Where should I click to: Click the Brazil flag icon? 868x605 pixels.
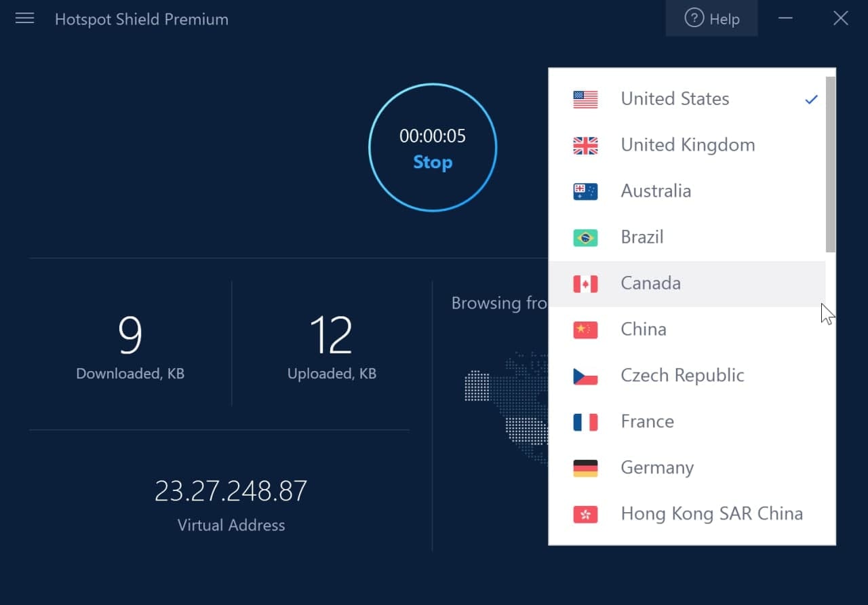click(x=585, y=237)
